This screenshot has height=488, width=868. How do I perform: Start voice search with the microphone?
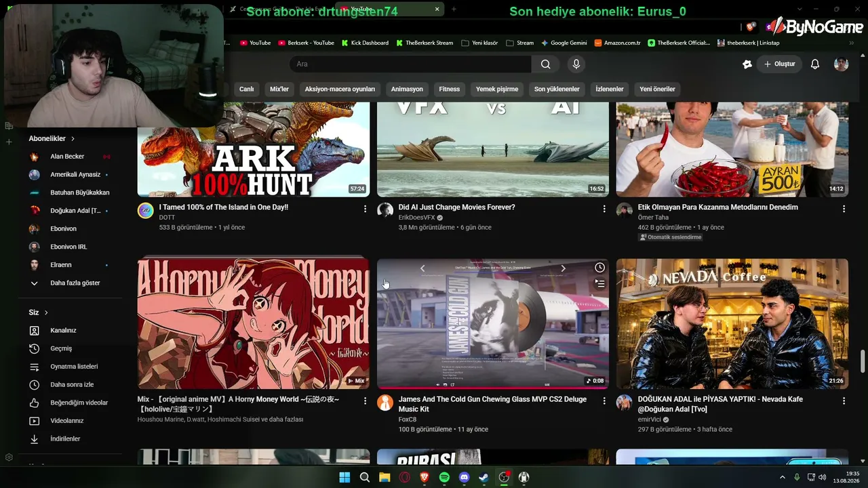[x=576, y=64]
